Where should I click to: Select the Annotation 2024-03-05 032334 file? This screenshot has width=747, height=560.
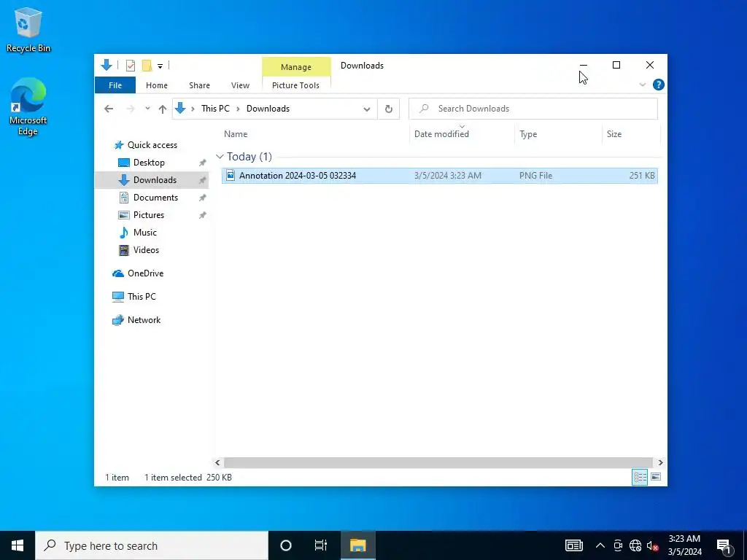coord(440,175)
